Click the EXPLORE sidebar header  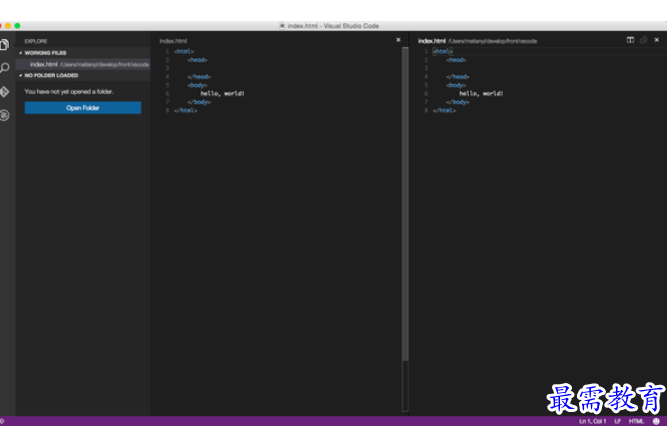point(36,42)
